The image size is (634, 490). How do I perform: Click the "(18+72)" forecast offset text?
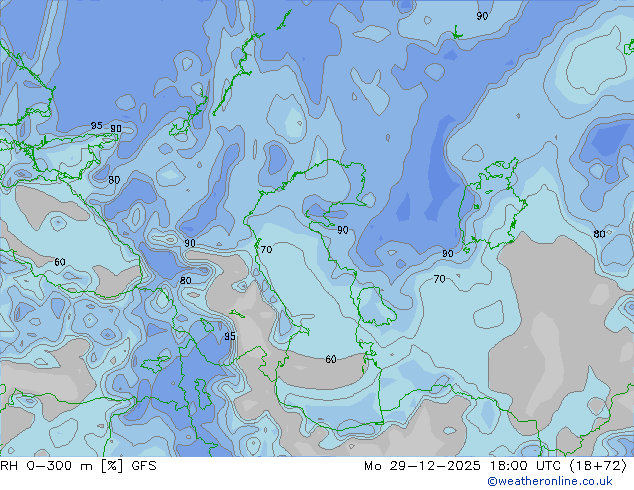[598, 466]
